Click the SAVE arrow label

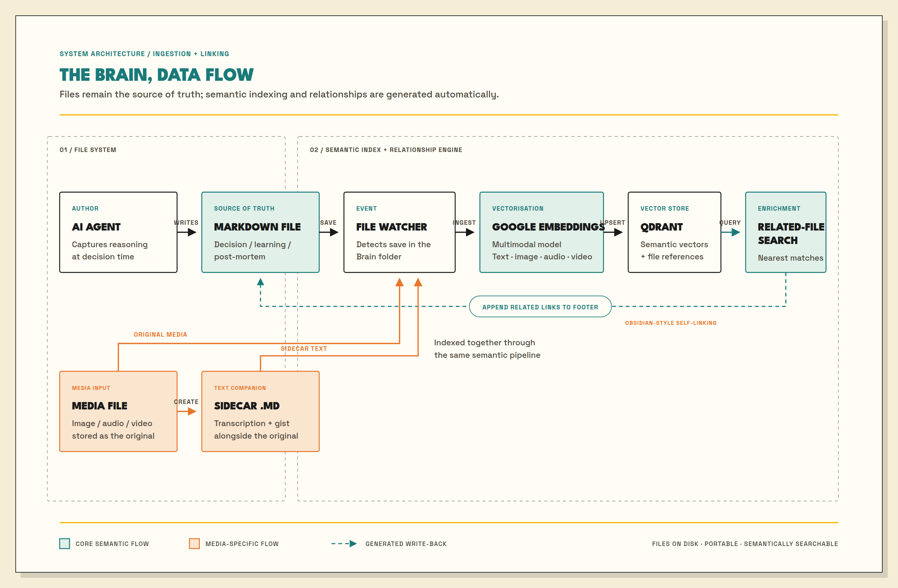coord(328,223)
